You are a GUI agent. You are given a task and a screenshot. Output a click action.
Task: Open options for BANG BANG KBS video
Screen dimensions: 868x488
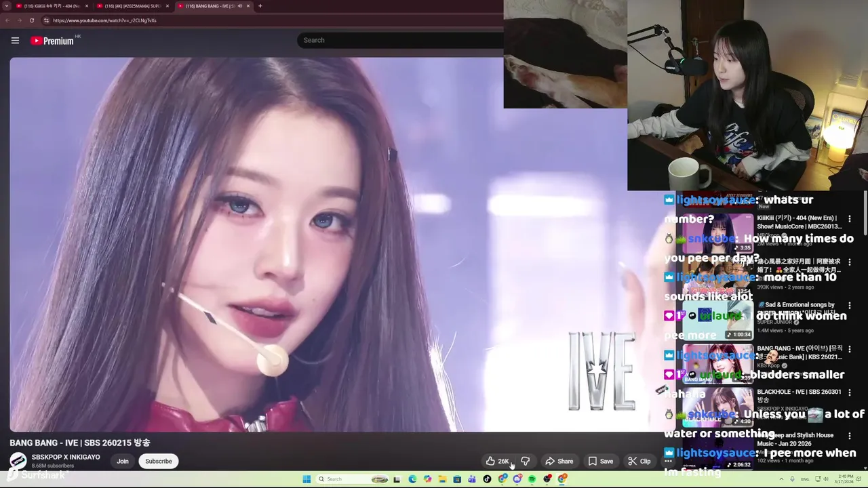pos(850,349)
